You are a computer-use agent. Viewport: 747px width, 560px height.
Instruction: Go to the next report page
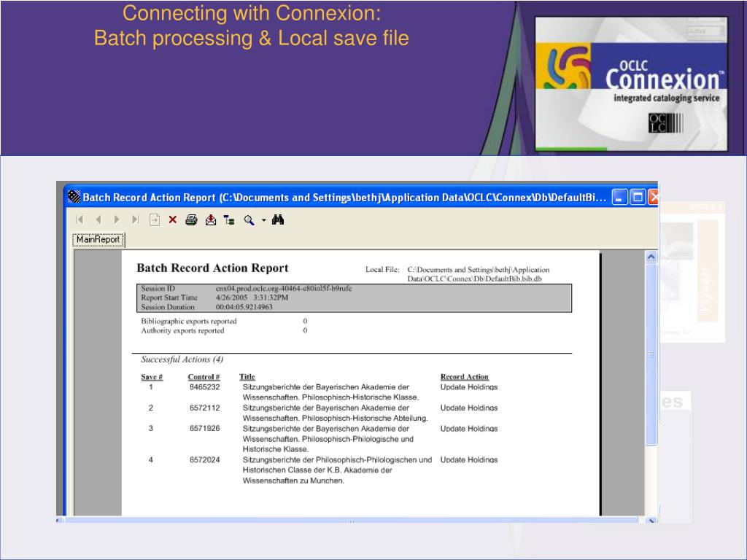tap(117, 219)
